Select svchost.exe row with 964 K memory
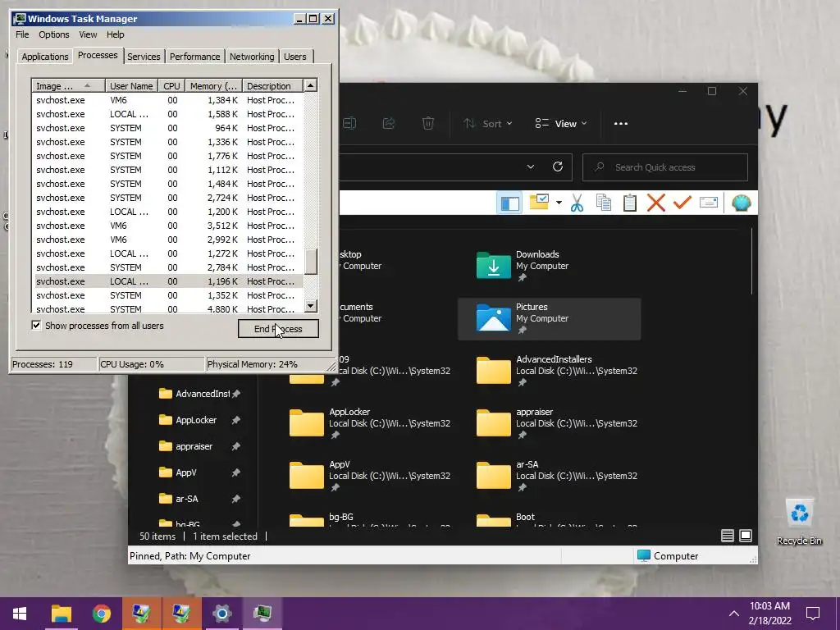Screen dimensions: 840x630 coord(169,128)
